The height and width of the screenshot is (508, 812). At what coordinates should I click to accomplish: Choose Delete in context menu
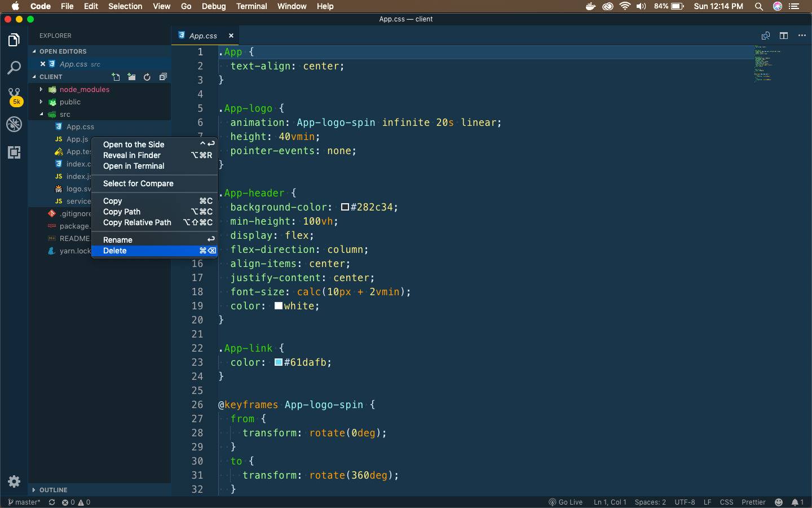click(x=155, y=251)
